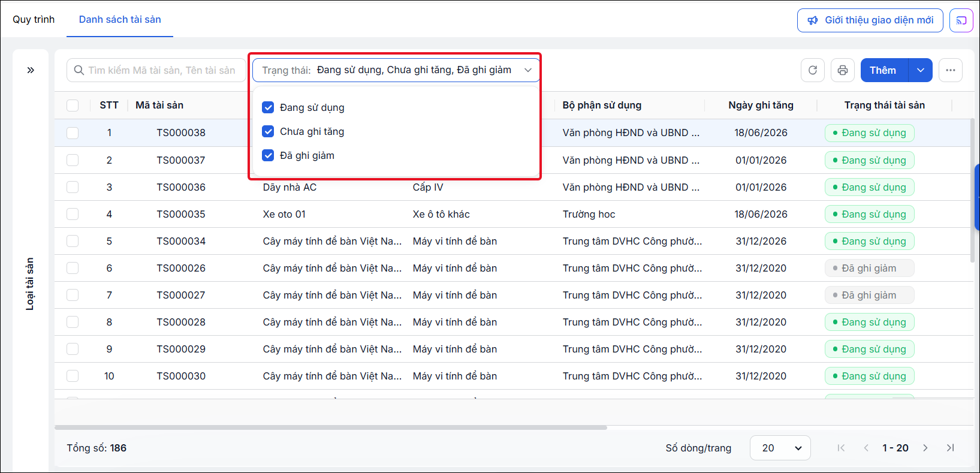Click the Ngày ghi tăng column header
This screenshot has width=980, height=473.
(x=761, y=105)
